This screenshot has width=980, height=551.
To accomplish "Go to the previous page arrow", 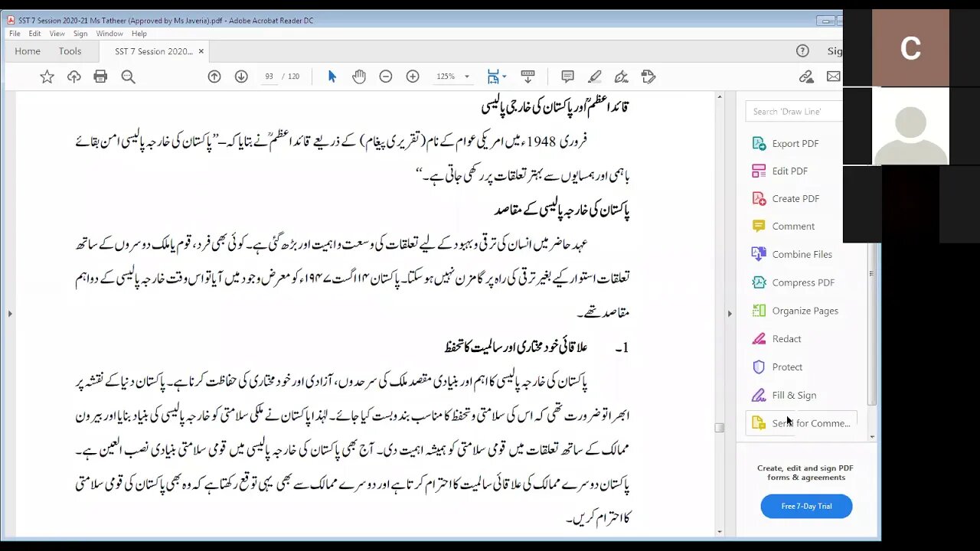I will tap(214, 77).
